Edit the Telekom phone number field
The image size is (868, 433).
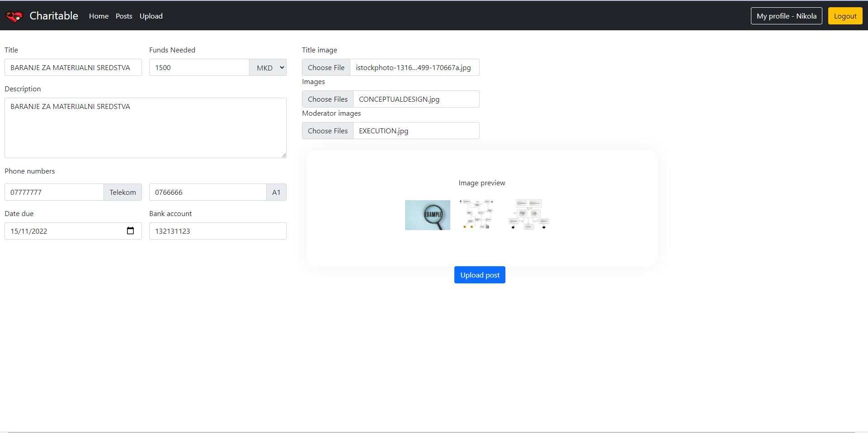[54, 193]
